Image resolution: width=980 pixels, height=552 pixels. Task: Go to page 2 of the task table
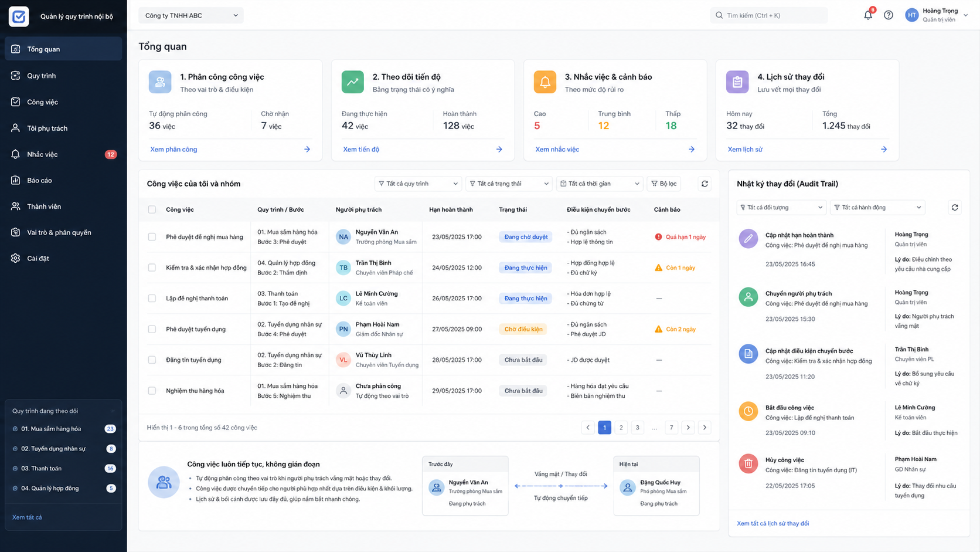[x=621, y=428]
